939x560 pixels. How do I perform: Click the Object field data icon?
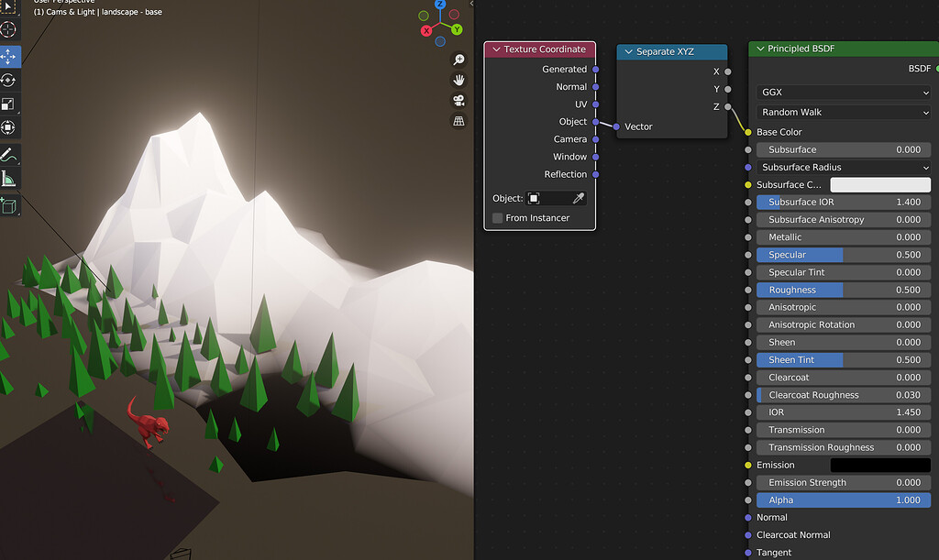coord(534,198)
